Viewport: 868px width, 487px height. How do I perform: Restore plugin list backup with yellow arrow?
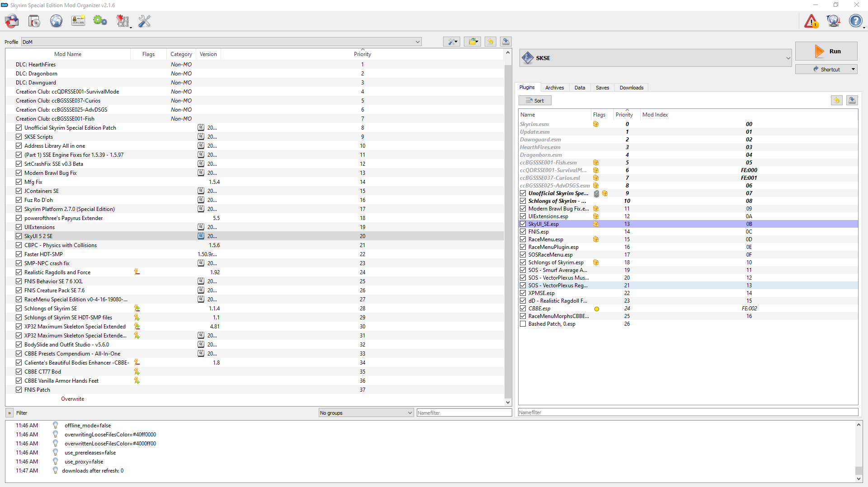coord(837,100)
